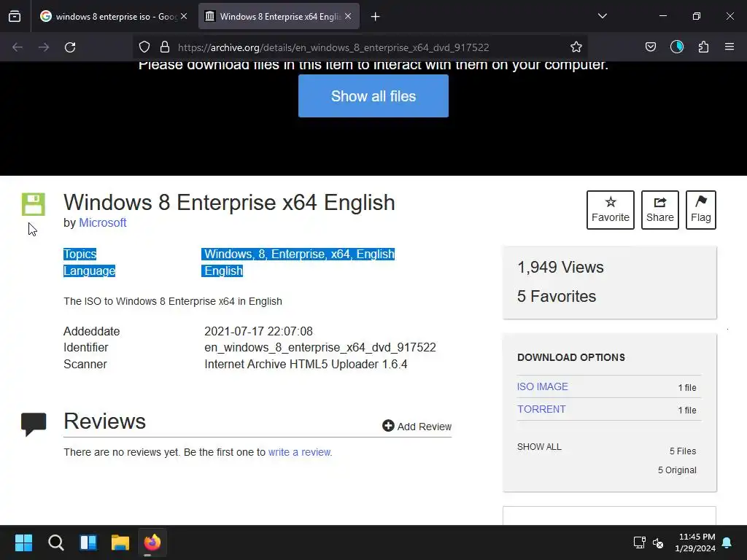This screenshot has height=560, width=747.
Task: Click the highlighted Topics label
Action: (80, 254)
